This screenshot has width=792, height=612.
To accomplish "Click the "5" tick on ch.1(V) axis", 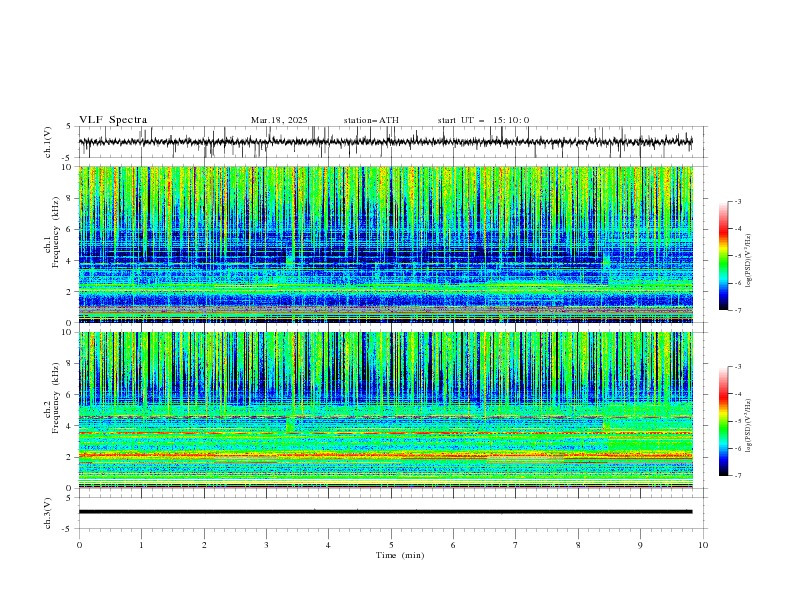I will click(x=70, y=126).
